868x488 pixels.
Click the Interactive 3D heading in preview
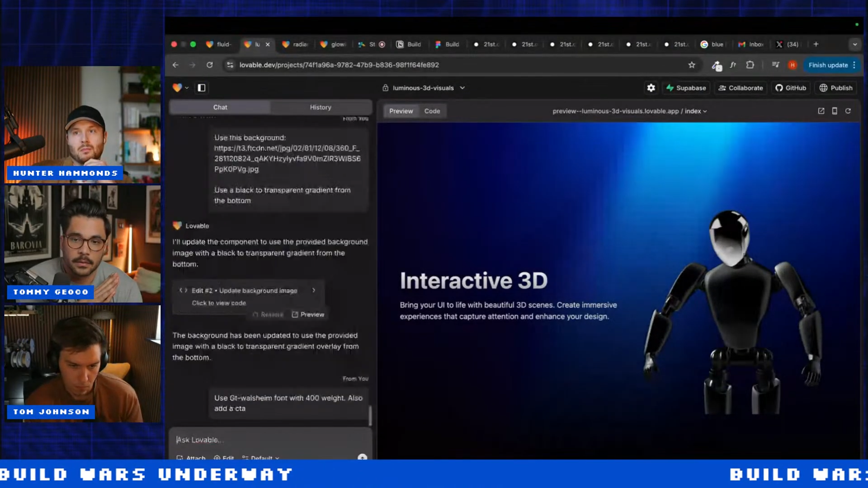pos(473,281)
